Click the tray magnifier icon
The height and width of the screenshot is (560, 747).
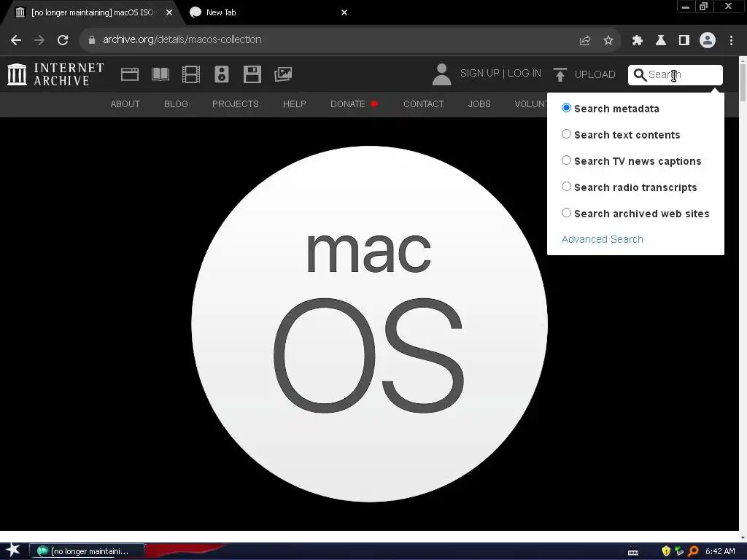693,551
